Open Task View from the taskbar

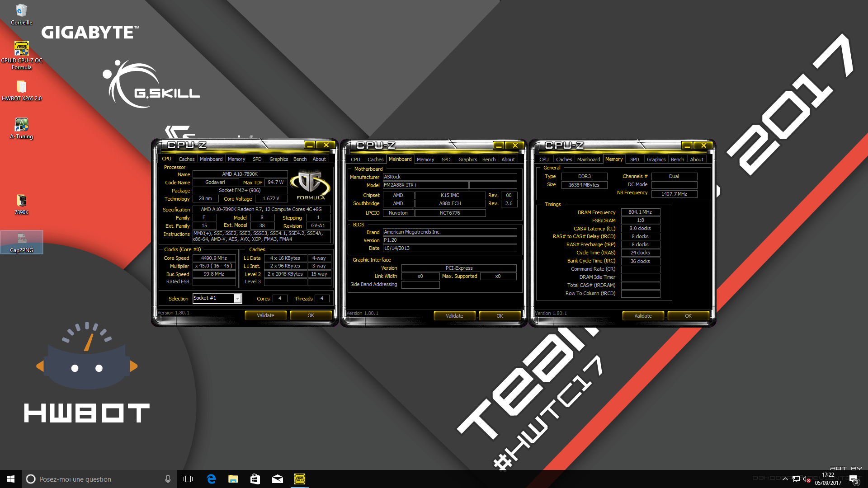(188, 479)
